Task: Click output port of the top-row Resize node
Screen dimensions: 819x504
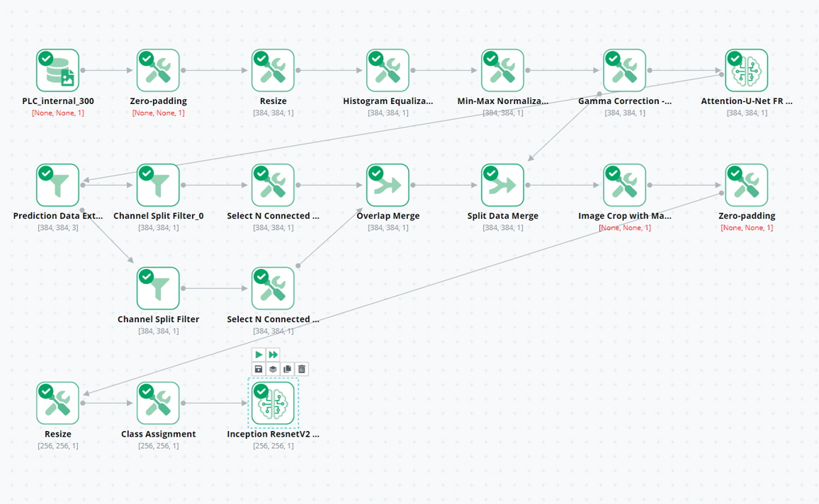Action: (x=298, y=71)
